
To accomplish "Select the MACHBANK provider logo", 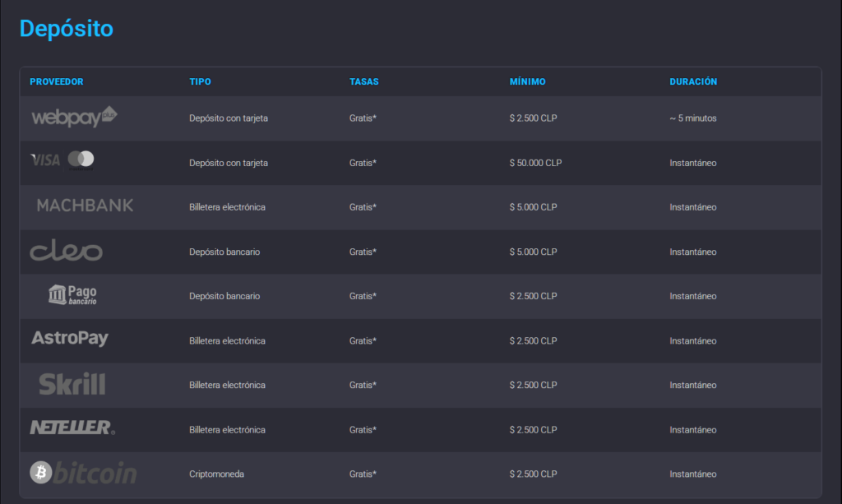I will tap(85, 206).
